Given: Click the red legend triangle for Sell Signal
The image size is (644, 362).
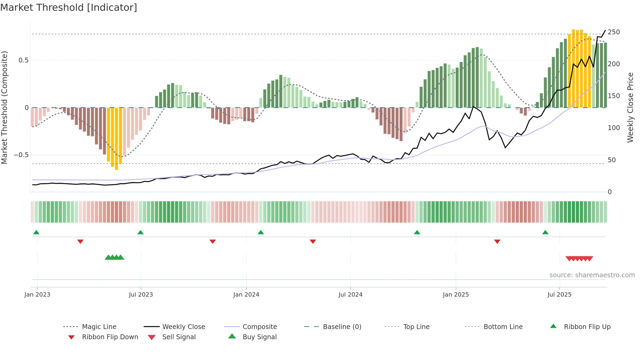Looking at the screenshot, I should 152,337.
